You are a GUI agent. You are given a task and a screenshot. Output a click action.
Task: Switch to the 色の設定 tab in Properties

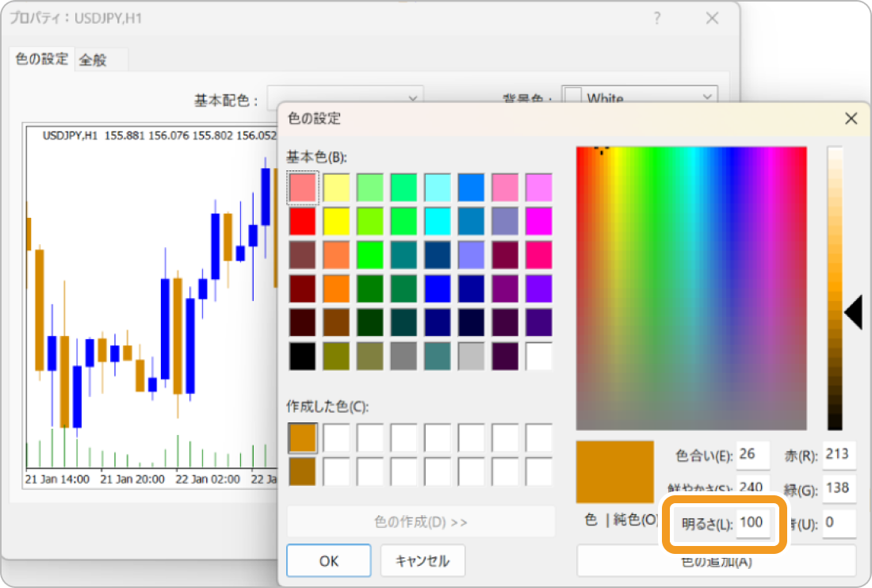(x=42, y=59)
